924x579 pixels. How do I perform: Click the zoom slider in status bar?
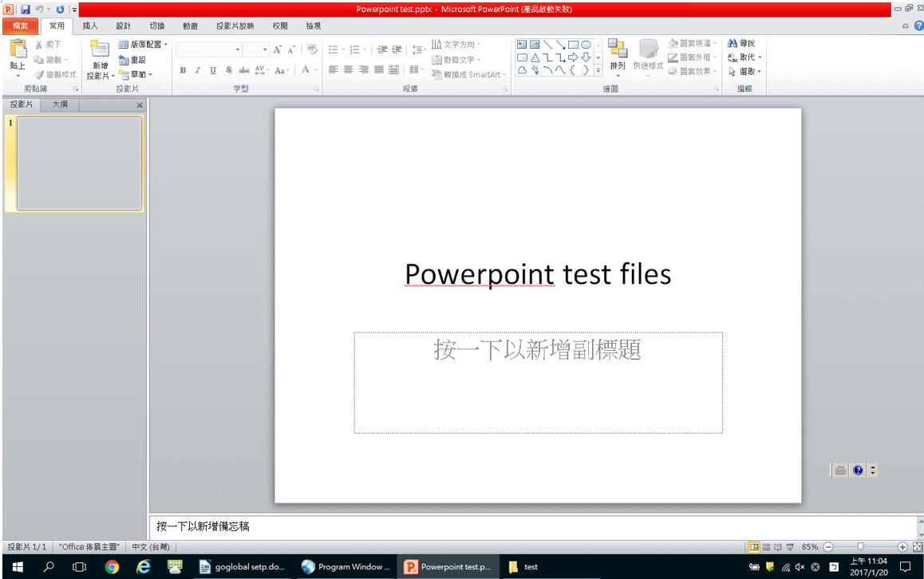[x=860, y=547]
